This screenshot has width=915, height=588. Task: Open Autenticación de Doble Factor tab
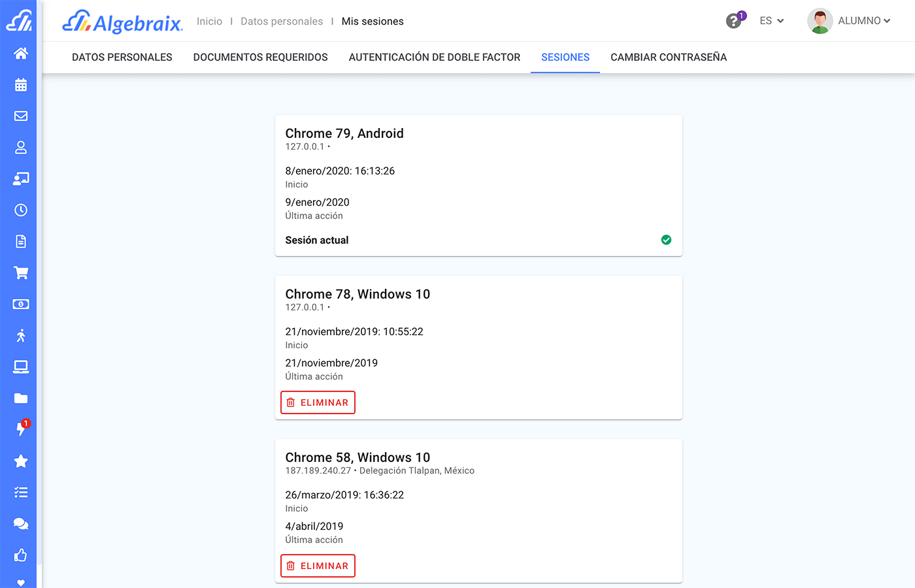click(x=435, y=57)
